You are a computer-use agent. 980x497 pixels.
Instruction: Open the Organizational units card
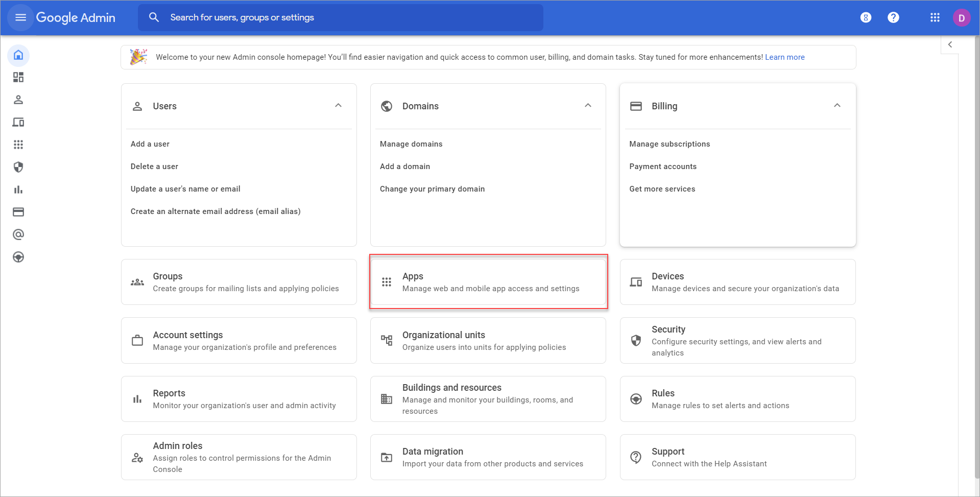pos(488,341)
